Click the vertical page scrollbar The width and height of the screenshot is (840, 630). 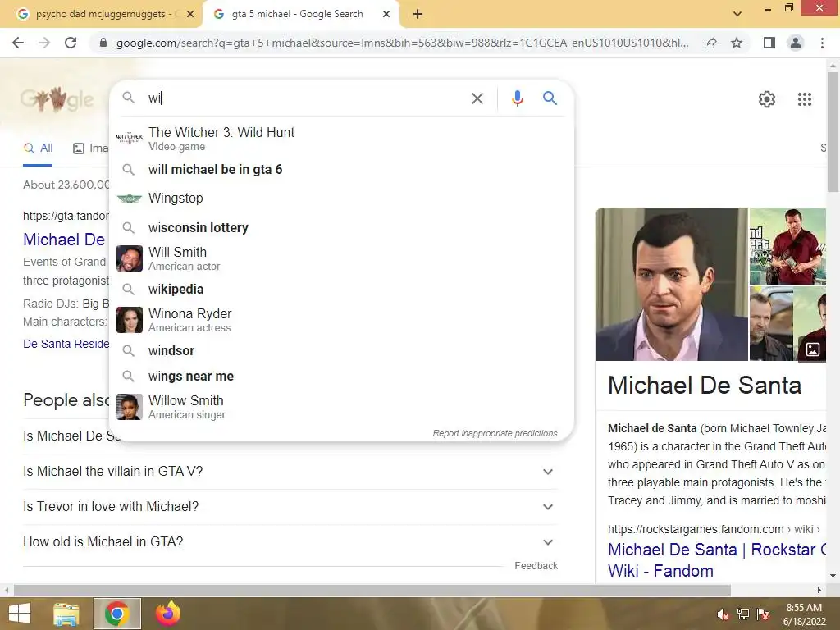(x=833, y=130)
